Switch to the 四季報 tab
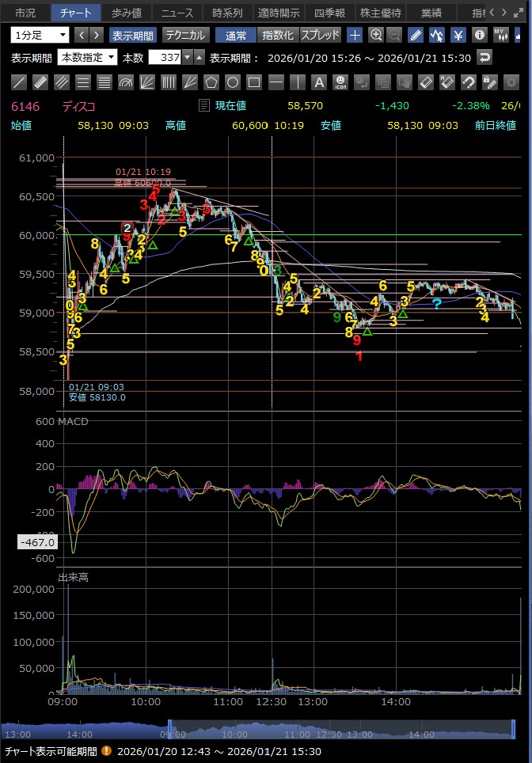532x763 pixels. coord(329,13)
